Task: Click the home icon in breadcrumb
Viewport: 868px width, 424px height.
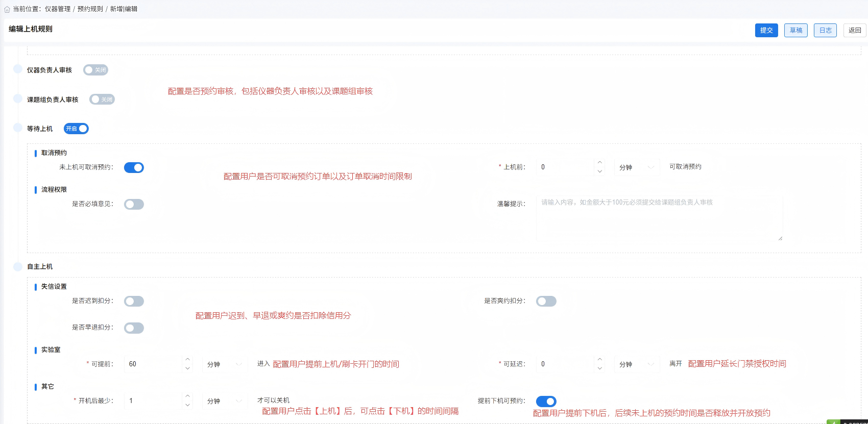Action: pyautogui.click(x=7, y=9)
